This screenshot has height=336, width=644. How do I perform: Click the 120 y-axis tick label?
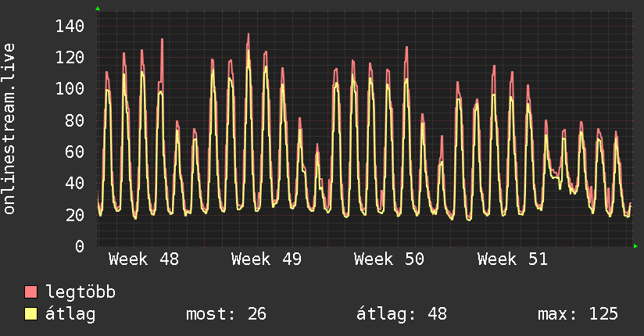pos(70,58)
